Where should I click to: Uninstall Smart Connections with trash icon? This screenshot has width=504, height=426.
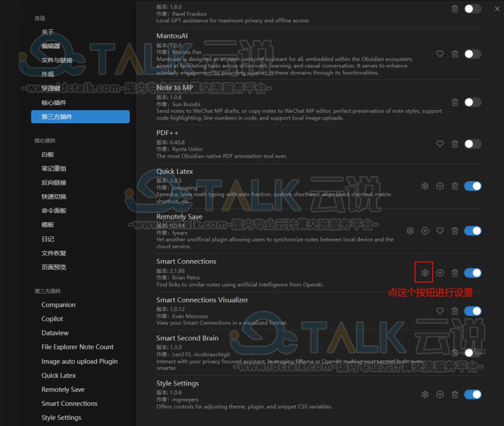pos(455,273)
